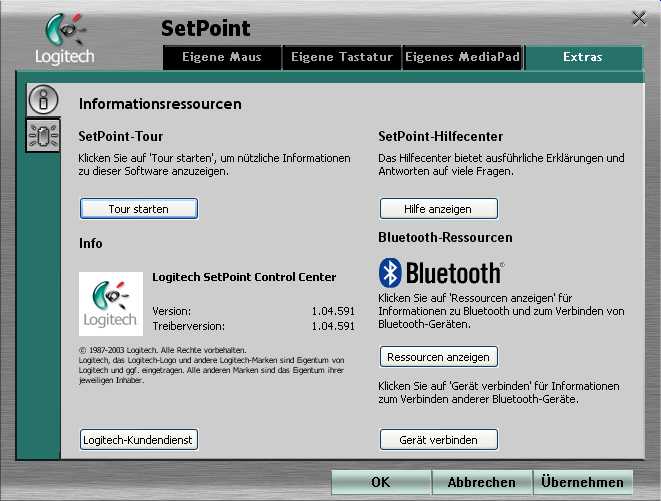661x501 pixels.
Task: Click the Bluetooth logo graphic
Action: (441, 272)
